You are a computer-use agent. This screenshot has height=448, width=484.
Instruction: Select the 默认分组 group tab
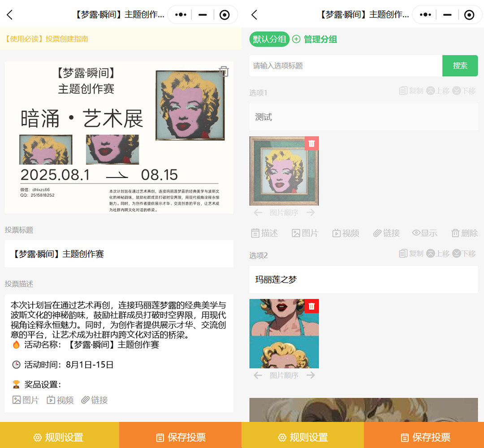pyautogui.click(x=269, y=39)
